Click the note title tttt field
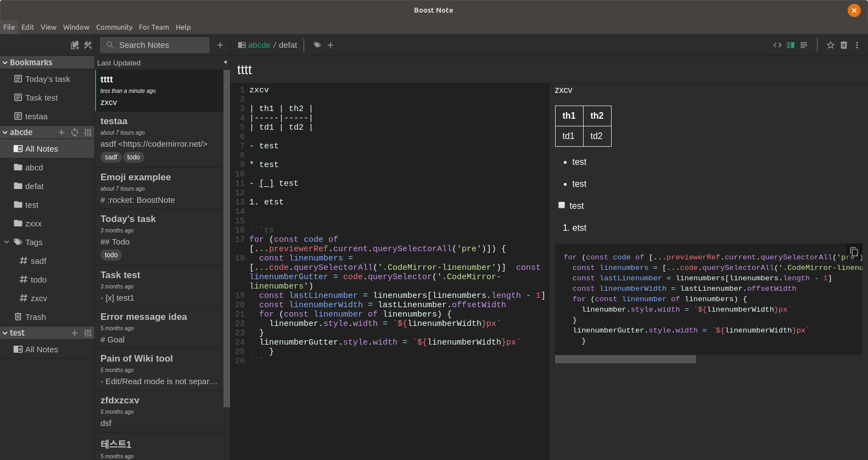The image size is (868, 460). point(549,70)
